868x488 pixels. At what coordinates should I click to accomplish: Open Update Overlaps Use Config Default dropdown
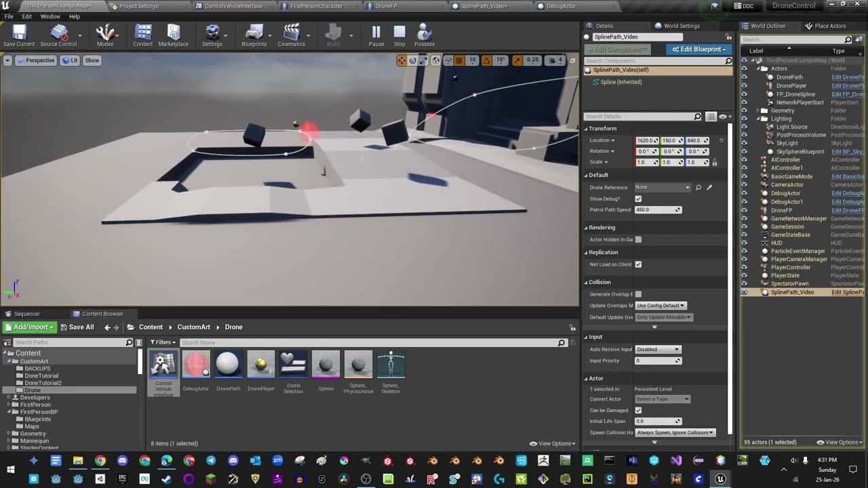click(661, 305)
